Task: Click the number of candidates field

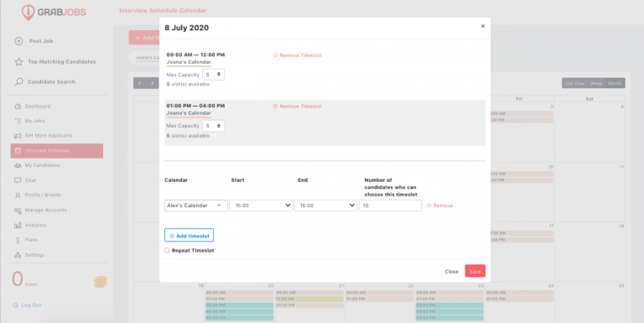Action: coord(390,206)
